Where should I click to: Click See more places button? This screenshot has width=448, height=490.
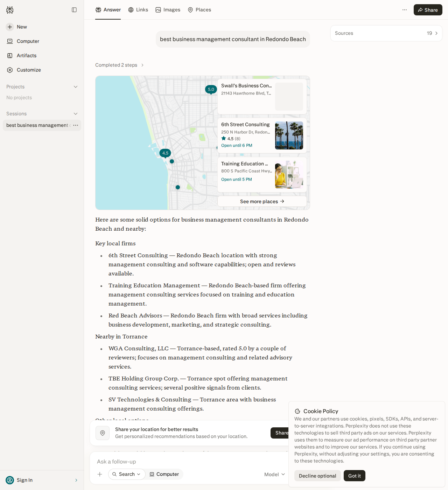point(262,202)
